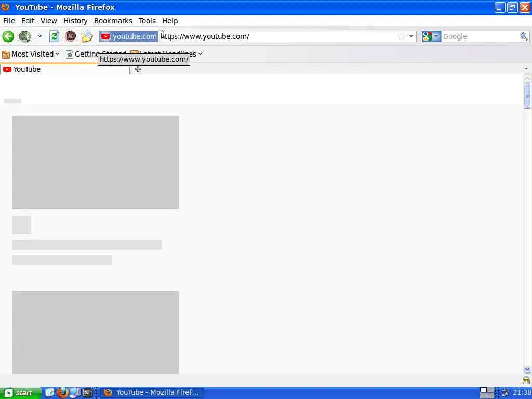Switch workspace using the desktop pager
532x399 pixels.
coord(487,393)
